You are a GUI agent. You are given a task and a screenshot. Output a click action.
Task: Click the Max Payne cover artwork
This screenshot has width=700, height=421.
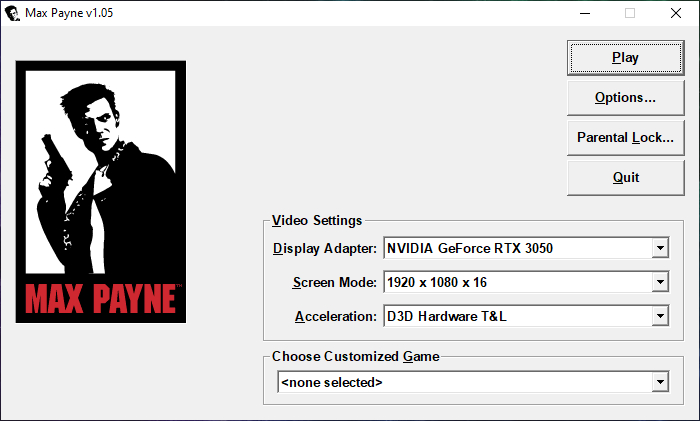(x=101, y=191)
